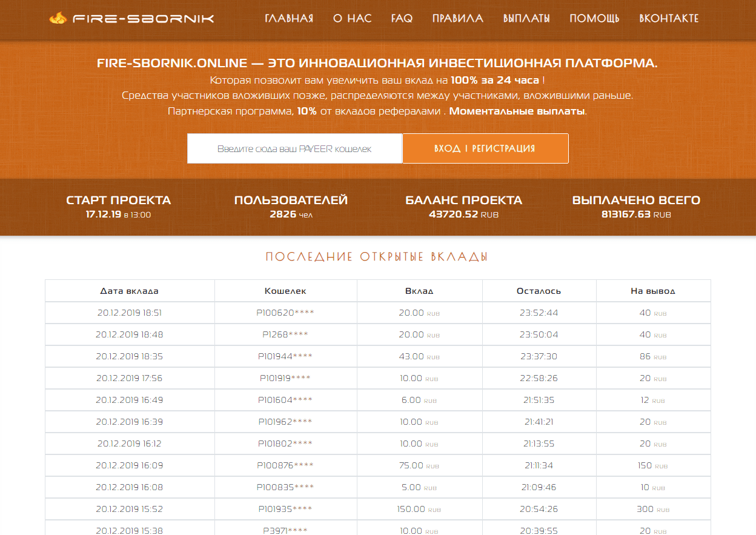Viewport: 756px width, 535px height.
Task: Select withdrawal amount 10 RUB
Action: (x=653, y=487)
